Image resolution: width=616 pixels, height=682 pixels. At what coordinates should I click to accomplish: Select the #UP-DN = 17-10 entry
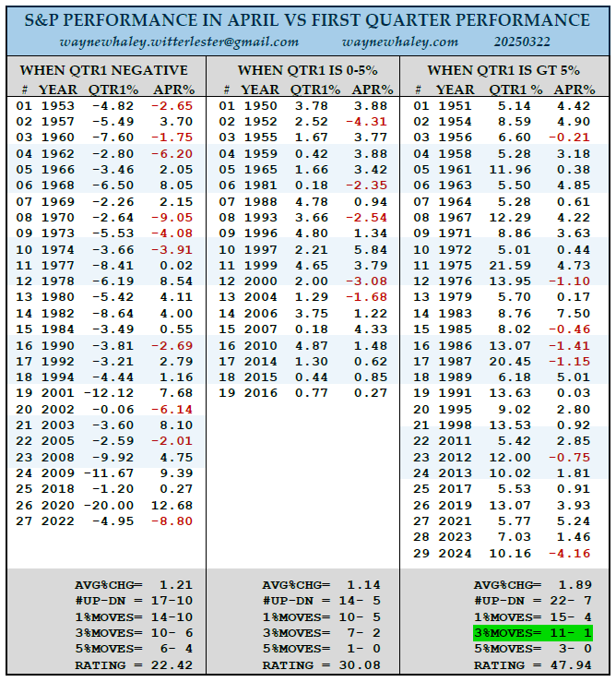pyautogui.click(x=134, y=601)
